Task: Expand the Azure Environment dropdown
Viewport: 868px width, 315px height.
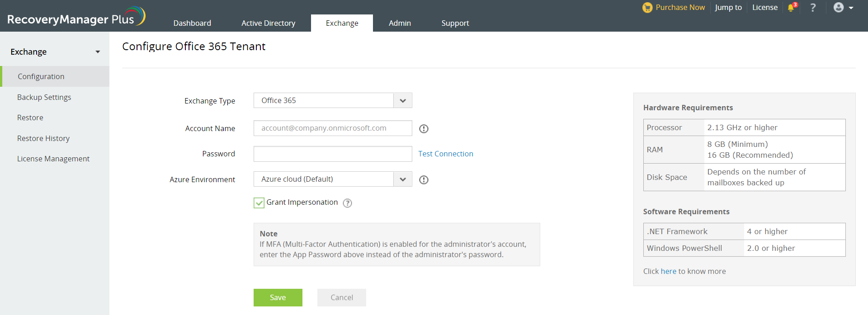Action: coord(402,179)
